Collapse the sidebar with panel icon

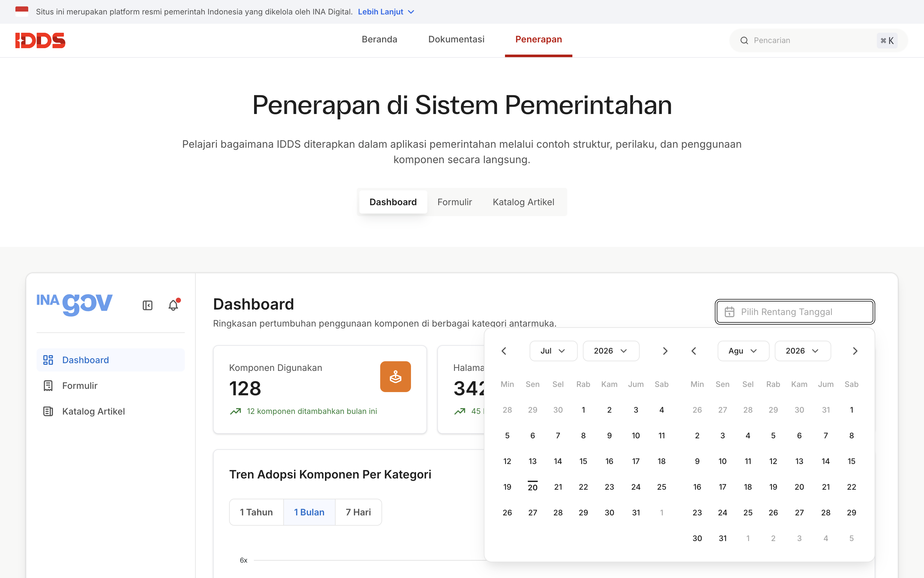(x=147, y=305)
